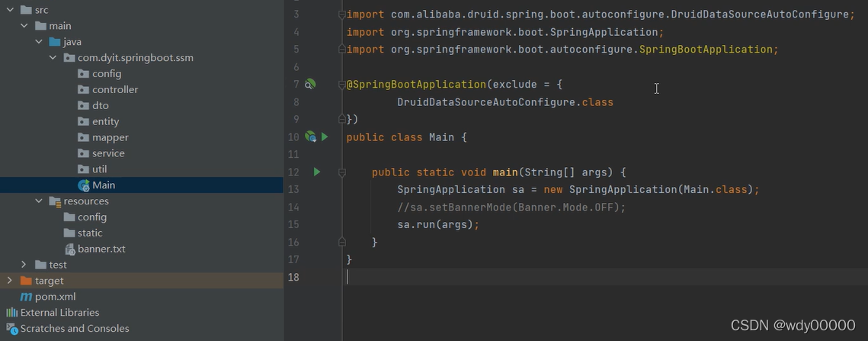Click the commented sa.setBannerMode line
The height and width of the screenshot is (341, 868).
click(x=511, y=207)
